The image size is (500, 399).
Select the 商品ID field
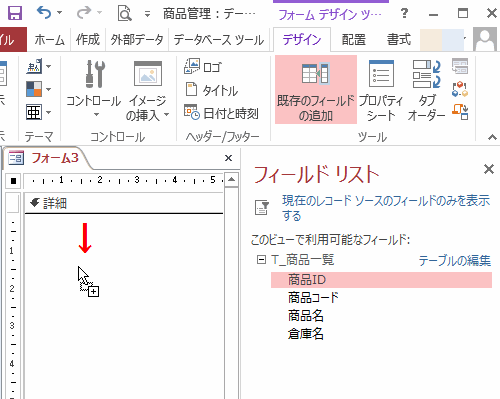[x=381, y=280]
